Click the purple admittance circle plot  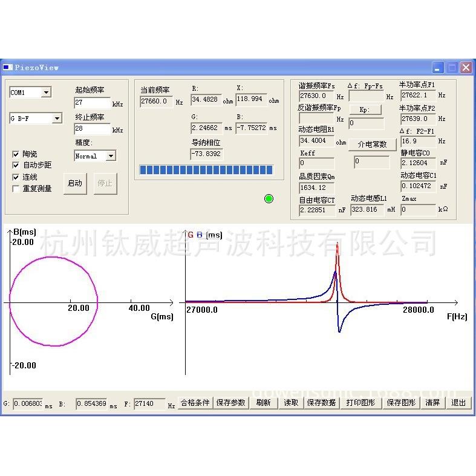coord(53,301)
